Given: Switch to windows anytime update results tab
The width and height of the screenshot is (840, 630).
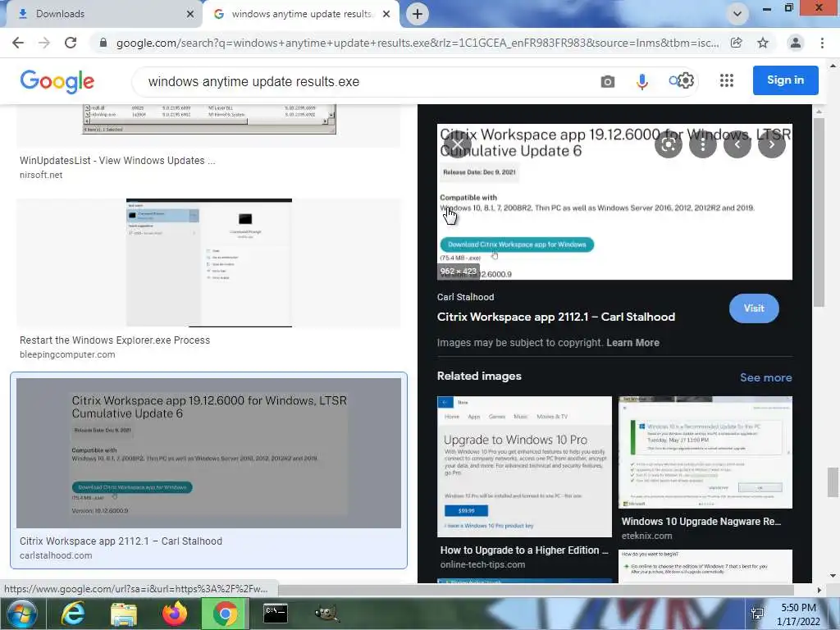Looking at the screenshot, I should [x=302, y=14].
